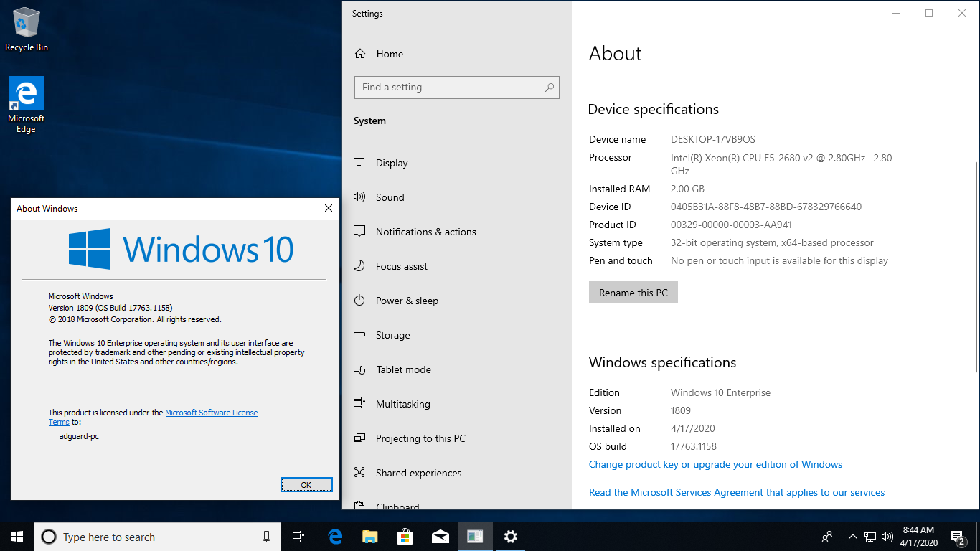980x551 pixels.
Task: Click the Focus assist moon icon
Action: point(360,266)
